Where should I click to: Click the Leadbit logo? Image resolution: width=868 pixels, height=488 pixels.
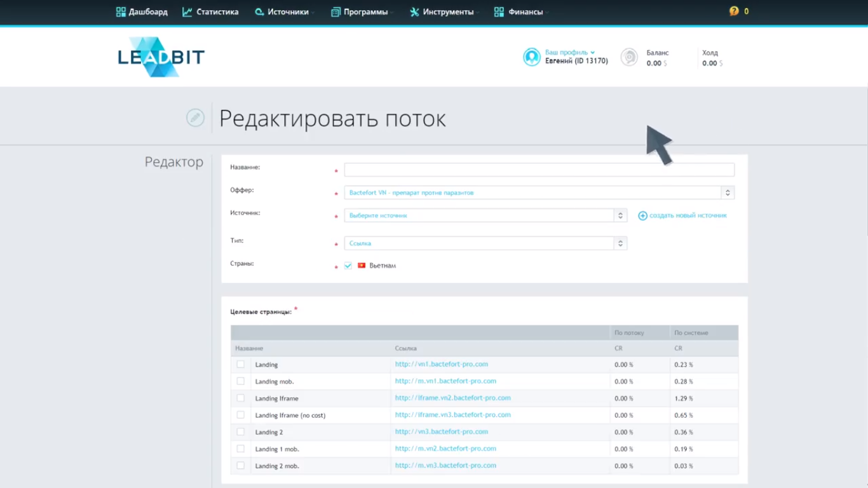[x=160, y=57]
